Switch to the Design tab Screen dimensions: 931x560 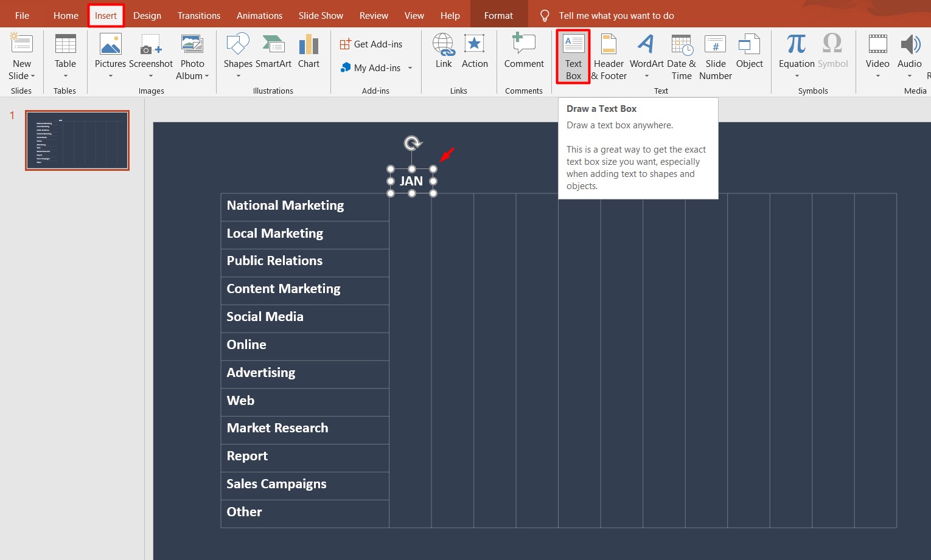(x=147, y=15)
